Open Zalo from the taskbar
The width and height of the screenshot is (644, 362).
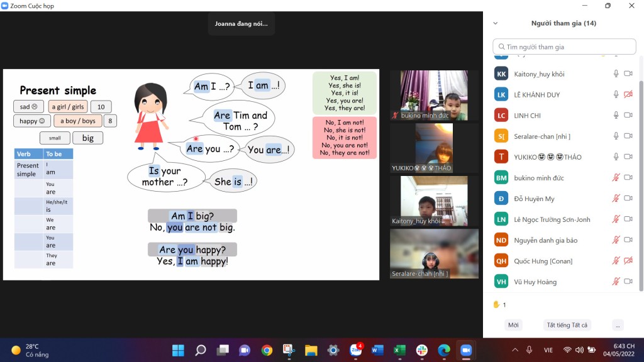click(x=355, y=350)
